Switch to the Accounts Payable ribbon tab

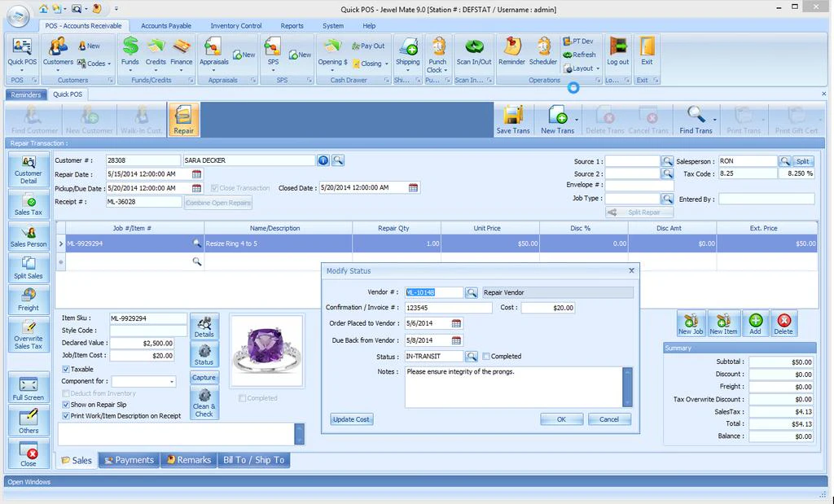point(166,25)
